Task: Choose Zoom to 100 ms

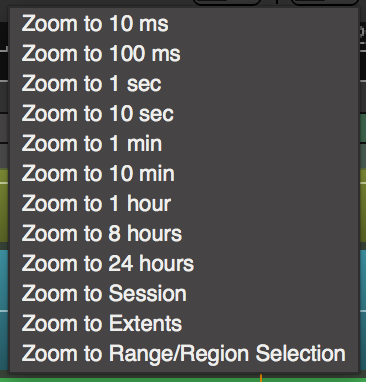Action: (x=184, y=54)
